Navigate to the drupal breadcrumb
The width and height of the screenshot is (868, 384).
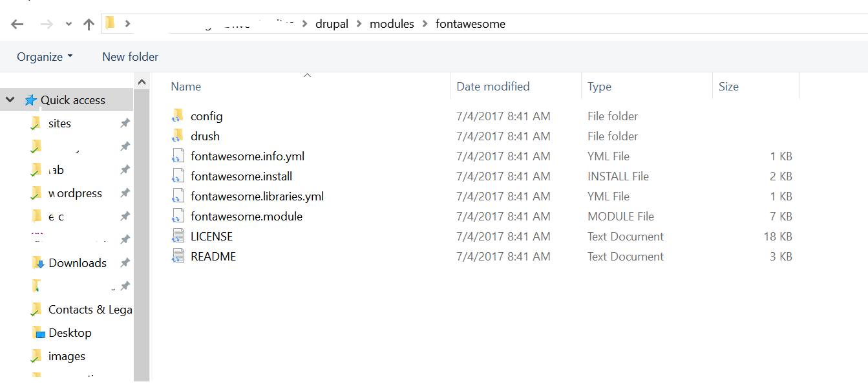[332, 23]
